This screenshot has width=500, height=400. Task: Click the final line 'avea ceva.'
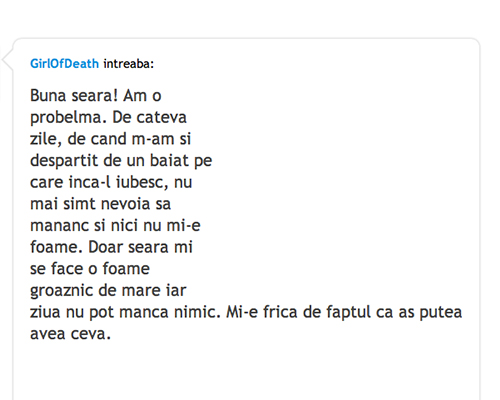[x=70, y=334]
